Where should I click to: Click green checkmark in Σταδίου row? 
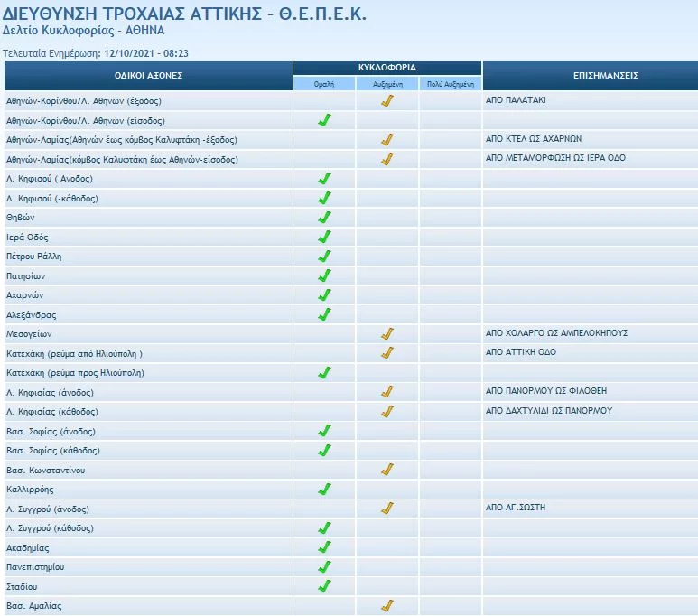pyautogui.click(x=324, y=586)
